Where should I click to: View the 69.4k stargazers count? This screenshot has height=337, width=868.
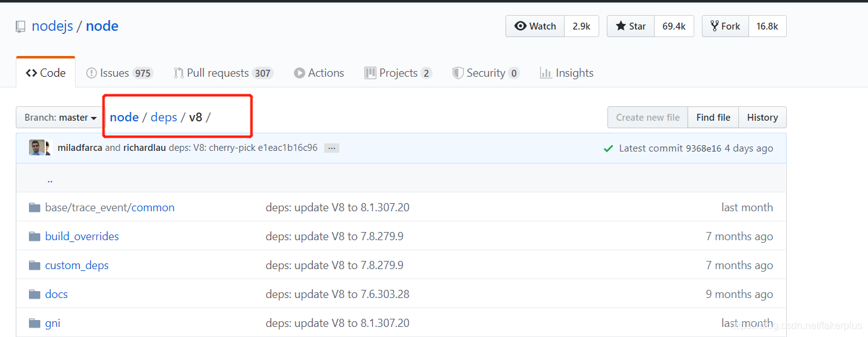[x=674, y=26]
